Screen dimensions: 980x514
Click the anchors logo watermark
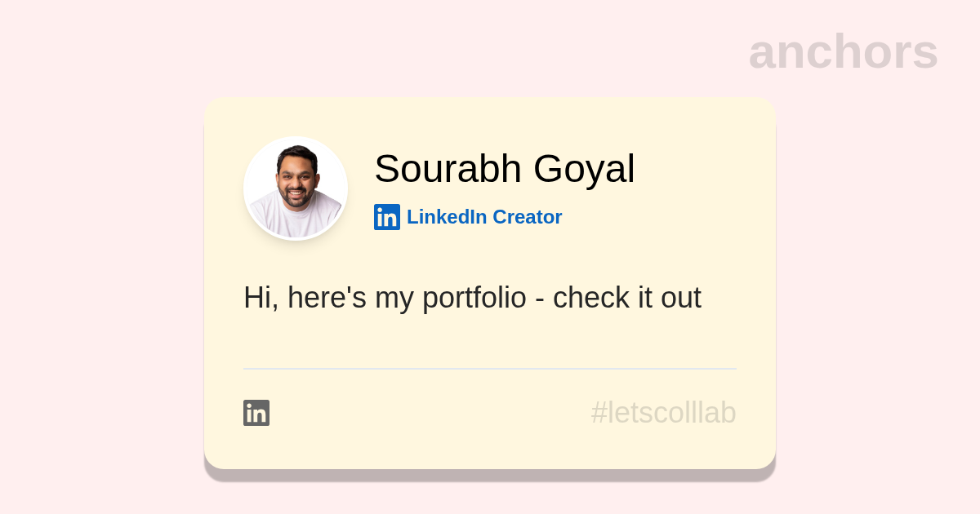843,51
